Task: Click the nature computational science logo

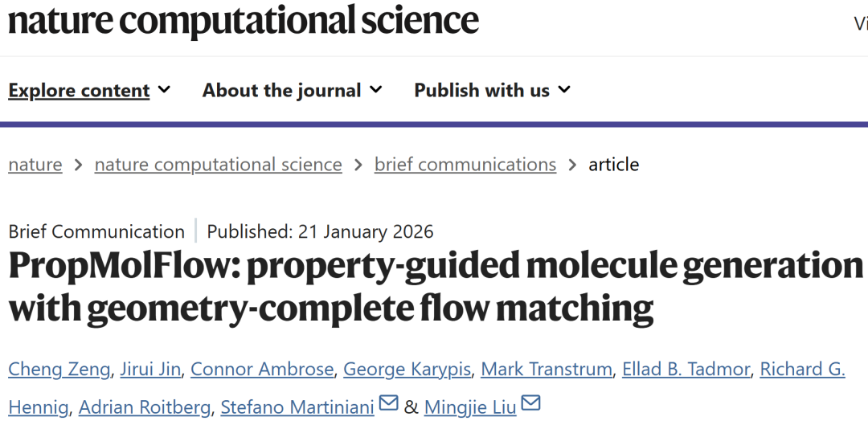Action: (x=244, y=20)
